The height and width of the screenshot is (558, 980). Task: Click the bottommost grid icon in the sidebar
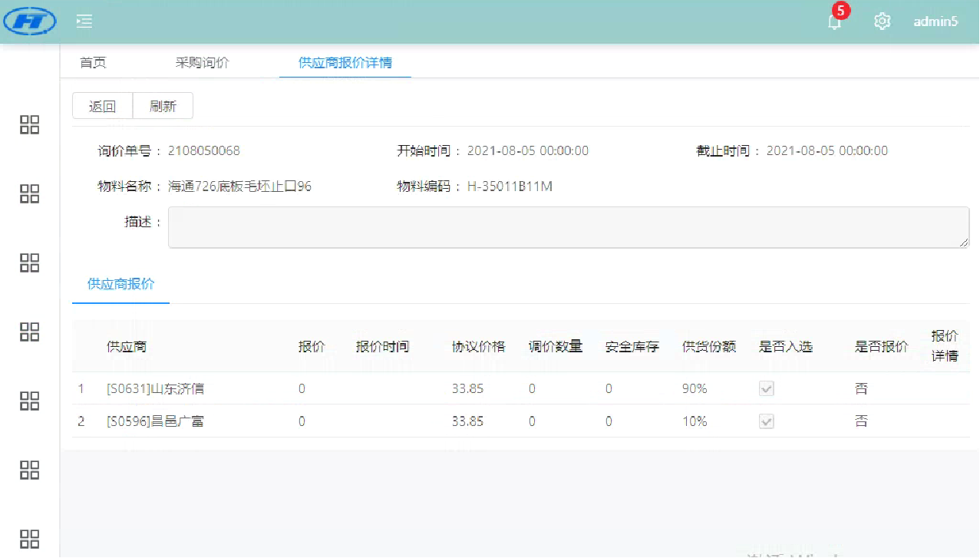(29, 538)
